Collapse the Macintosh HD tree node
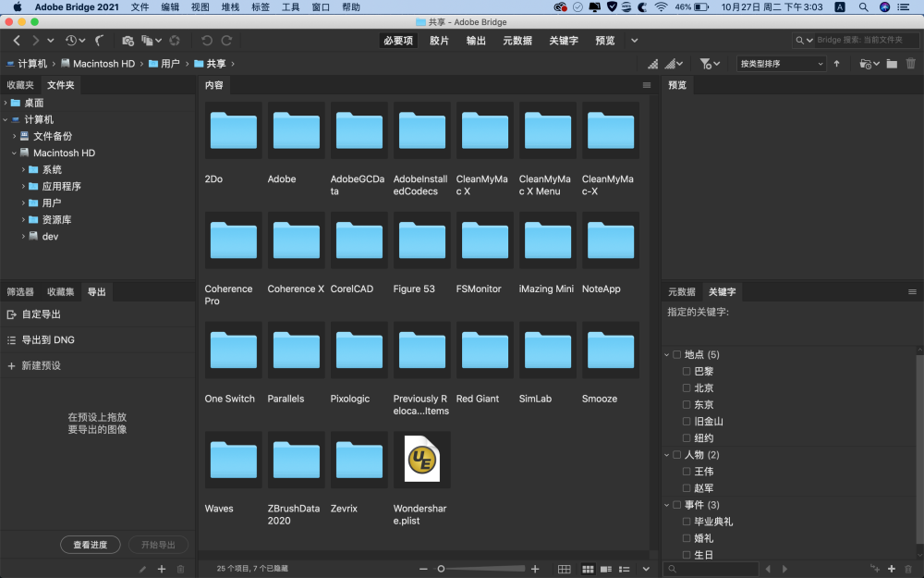The width and height of the screenshot is (924, 578). (14, 153)
